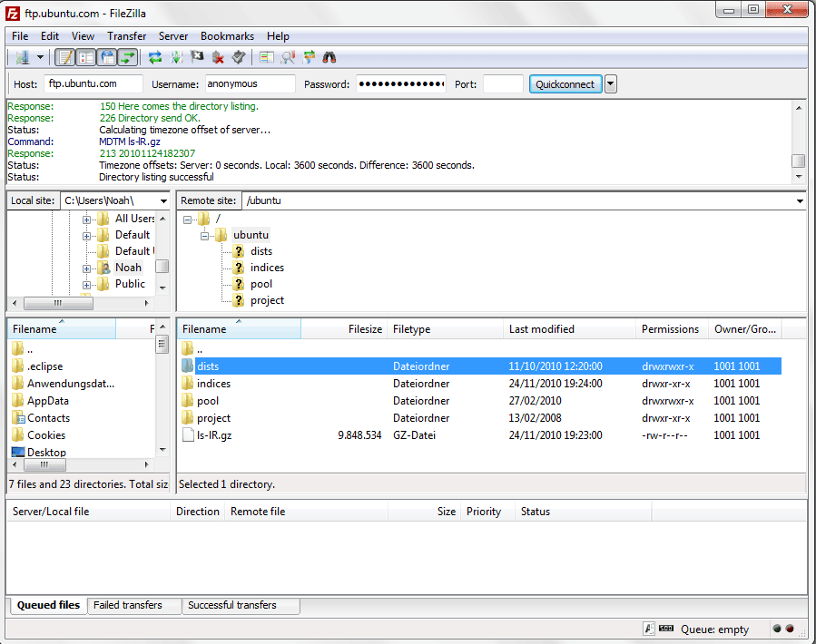Collapse the remote root / node

[x=187, y=220]
